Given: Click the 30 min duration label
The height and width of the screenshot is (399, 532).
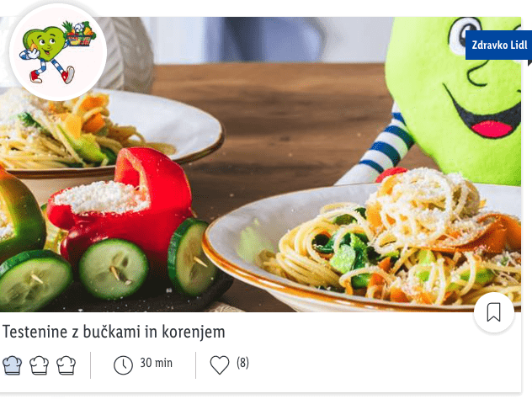Looking at the screenshot, I should pyautogui.click(x=157, y=363).
